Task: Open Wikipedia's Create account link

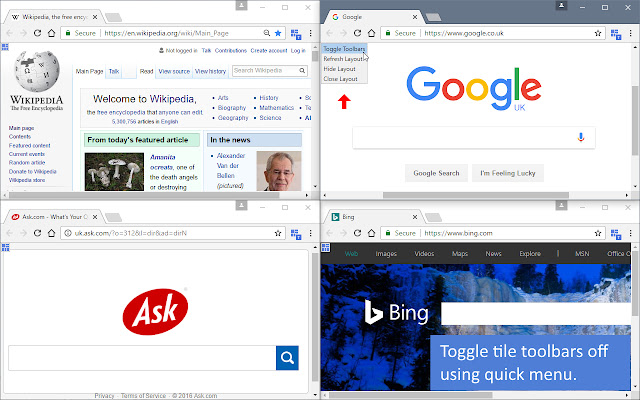Action: click(269, 51)
